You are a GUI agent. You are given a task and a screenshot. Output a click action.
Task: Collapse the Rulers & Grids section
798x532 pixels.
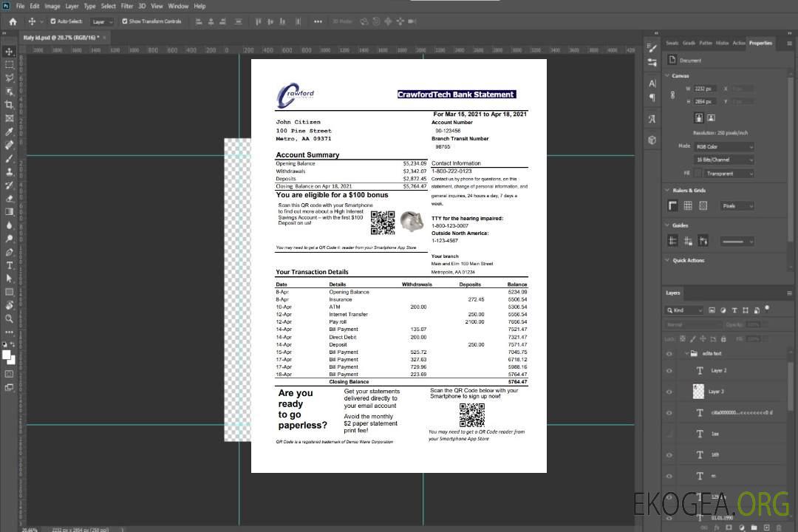point(667,190)
